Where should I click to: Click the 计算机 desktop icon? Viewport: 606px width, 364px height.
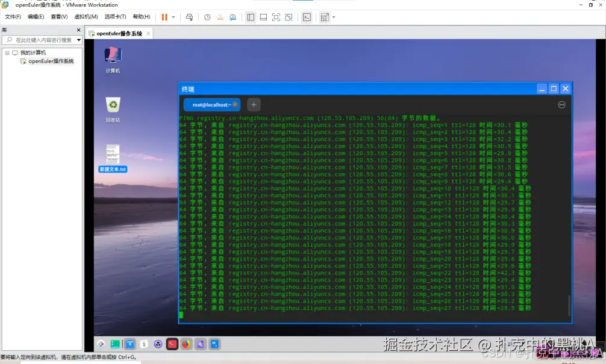(x=113, y=60)
